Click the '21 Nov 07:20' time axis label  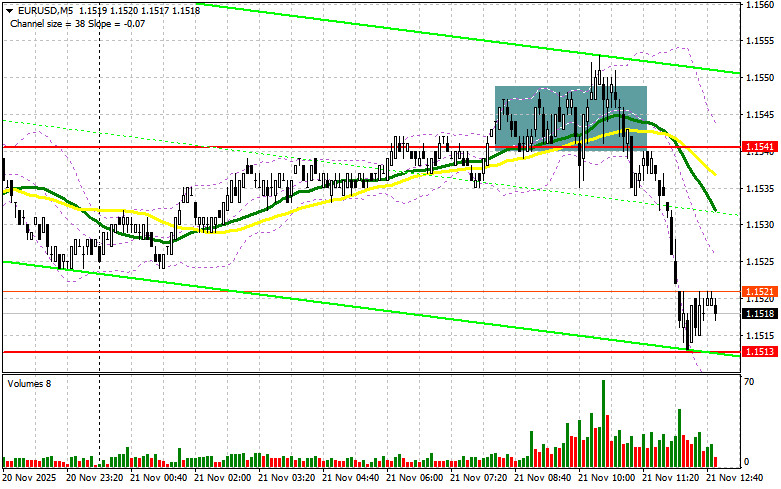click(479, 478)
